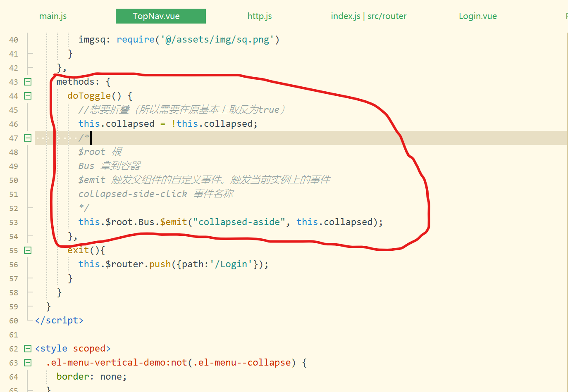Viewport: 568px width, 392px height.
Task: Open the http.js tab
Action: click(260, 16)
